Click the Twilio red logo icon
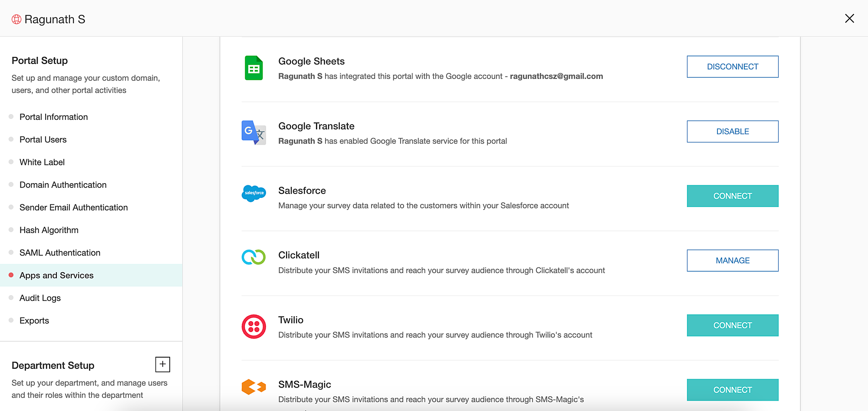868x411 pixels. [253, 326]
